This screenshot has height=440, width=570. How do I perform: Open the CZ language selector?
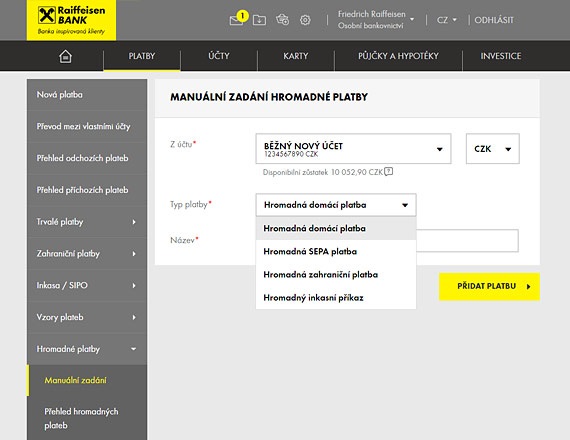point(446,20)
